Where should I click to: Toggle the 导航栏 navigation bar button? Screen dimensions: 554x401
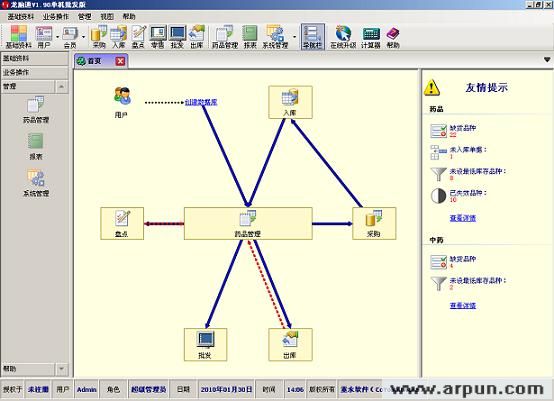(312, 36)
